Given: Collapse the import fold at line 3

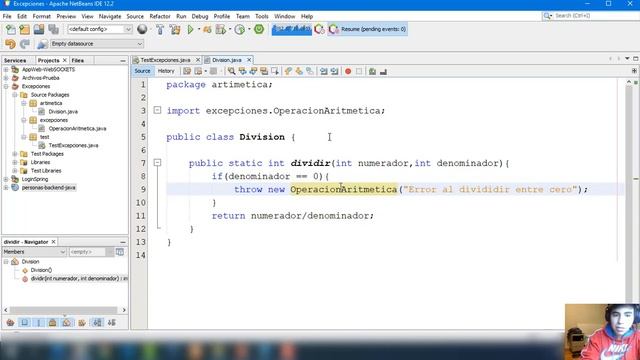Looking at the screenshot, I should click(x=157, y=110).
